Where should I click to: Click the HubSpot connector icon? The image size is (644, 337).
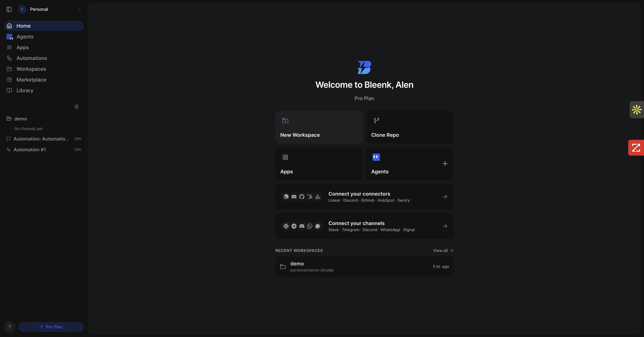pyautogui.click(x=310, y=197)
